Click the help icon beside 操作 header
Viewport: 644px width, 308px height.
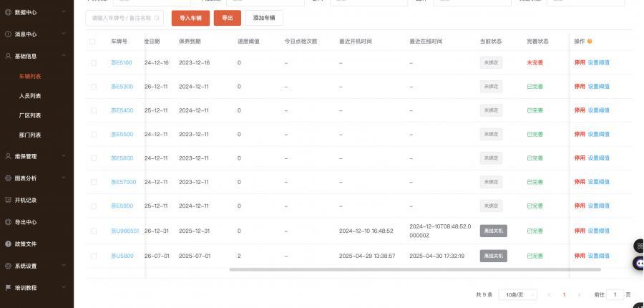pyautogui.click(x=590, y=42)
